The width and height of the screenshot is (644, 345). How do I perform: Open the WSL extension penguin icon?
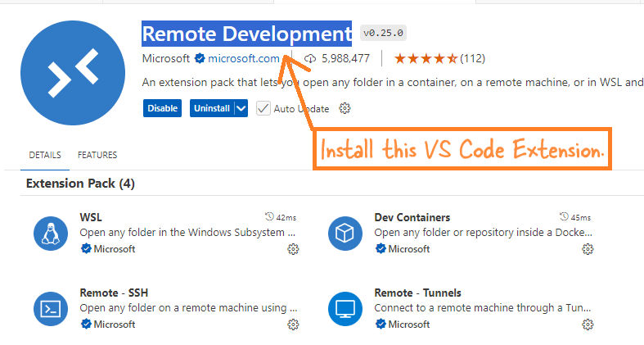click(51, 234)
